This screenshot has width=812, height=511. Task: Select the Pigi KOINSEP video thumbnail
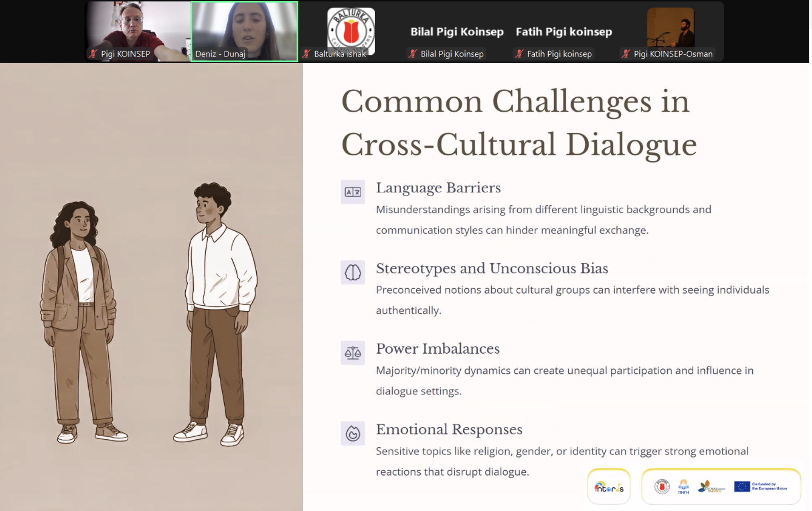tap(138, 27)
